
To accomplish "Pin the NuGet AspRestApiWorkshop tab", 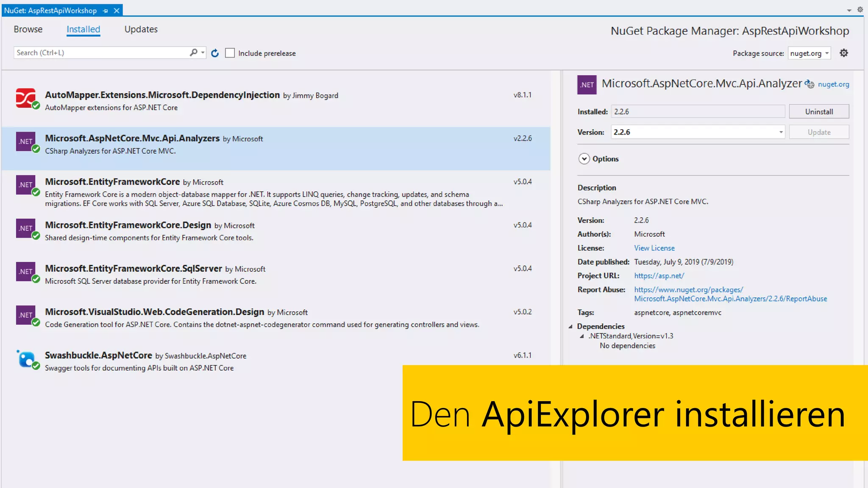I will (x=106, y=11).
